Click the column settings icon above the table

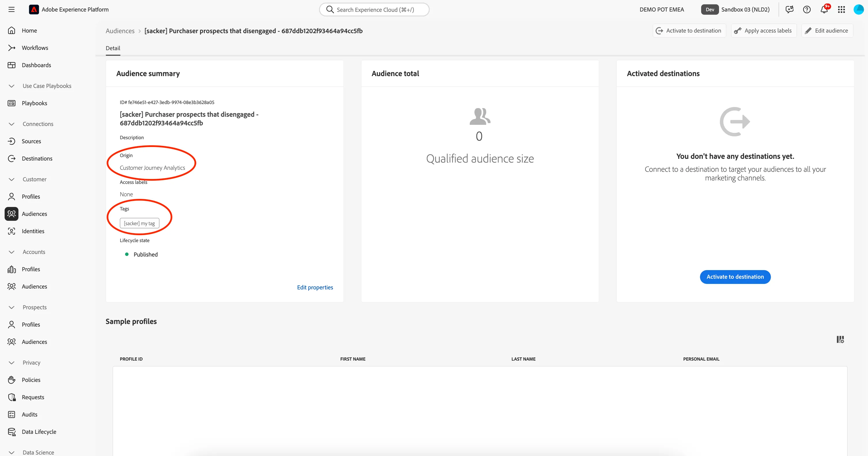pos(840,339)
